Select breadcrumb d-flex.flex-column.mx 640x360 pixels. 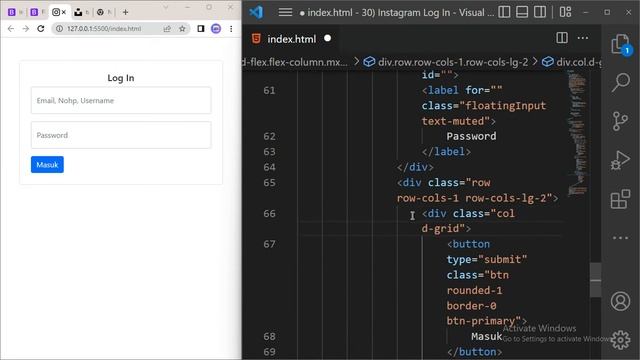click(295, 62)
